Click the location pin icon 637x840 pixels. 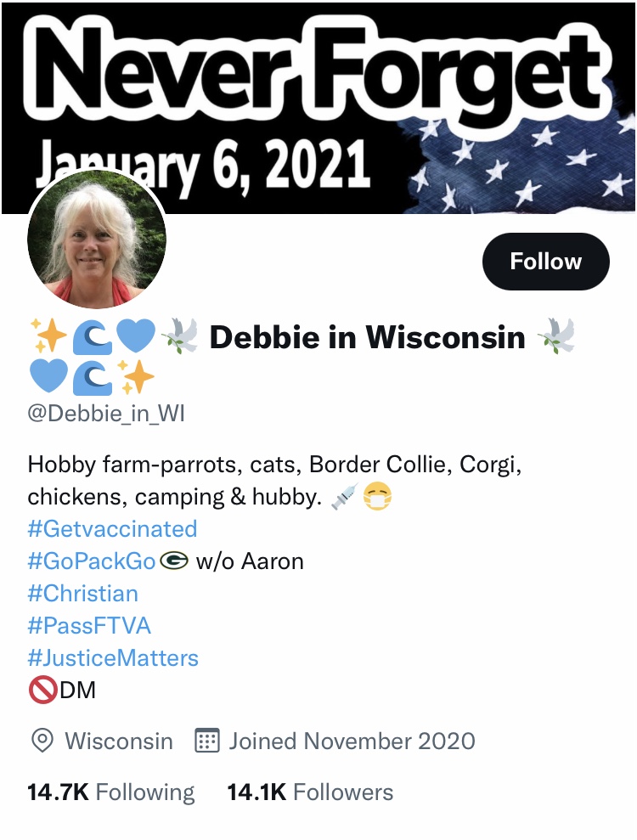click(x=42, y=741)
